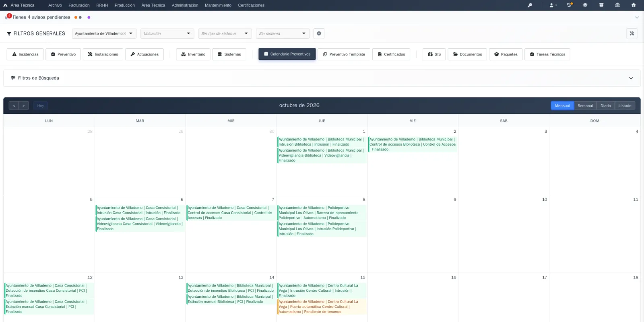Open the Sin tipo de sistema dropdown
Screen dimensions: 644x322
tap(225, 33)
